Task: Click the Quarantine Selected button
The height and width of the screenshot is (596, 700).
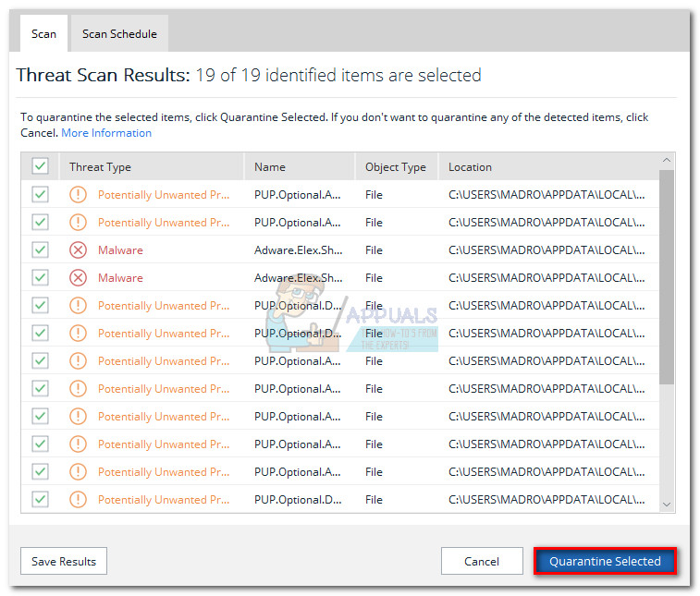Action: tap(605, 561)
